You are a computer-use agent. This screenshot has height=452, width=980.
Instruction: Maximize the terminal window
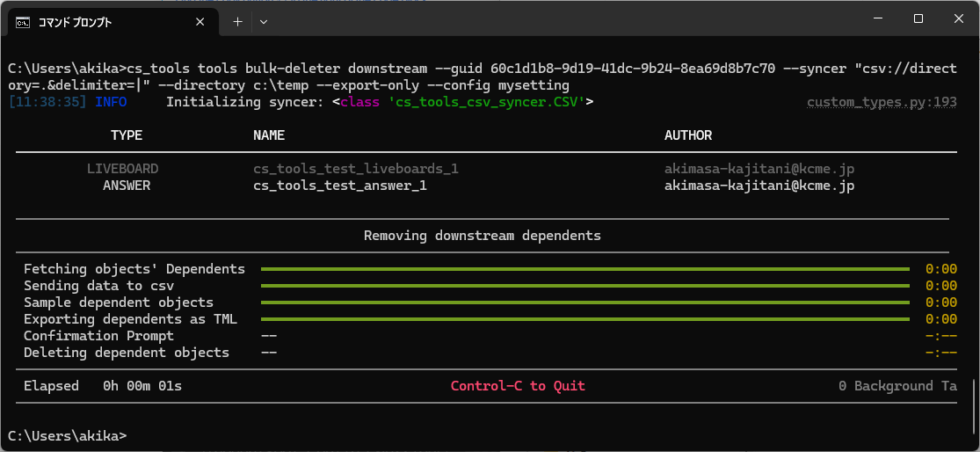coord(918,18)
